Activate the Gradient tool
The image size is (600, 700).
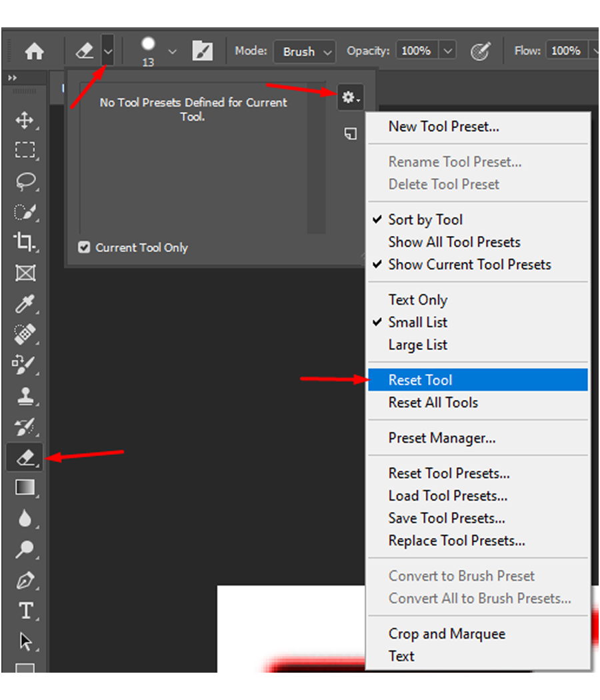(x=25, y=487)
